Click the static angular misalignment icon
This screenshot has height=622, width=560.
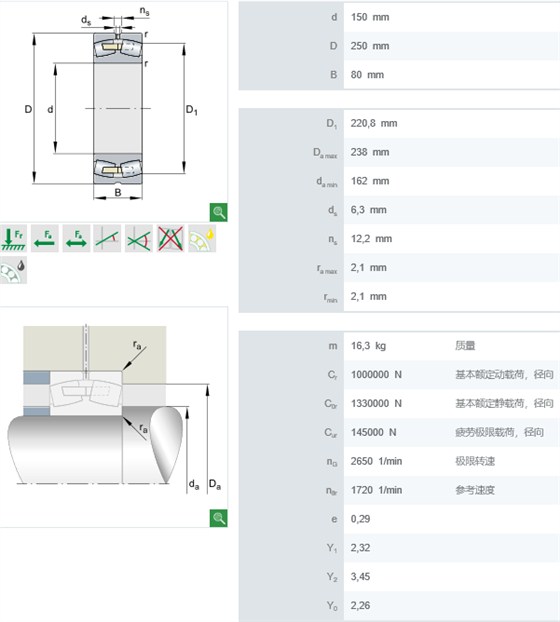(107, 238)
